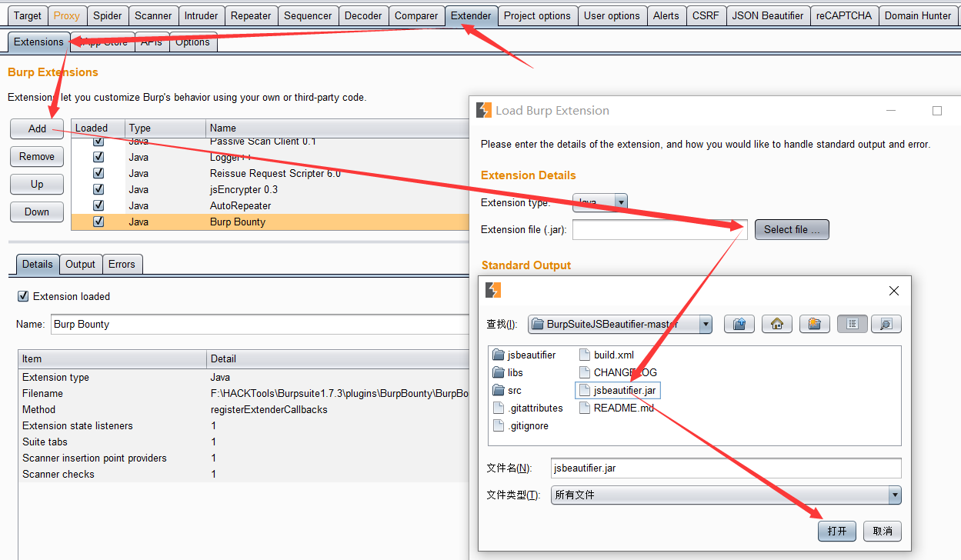
Task: Select the jsbeautifier.jar file
Action: click(x=618, y=390)
